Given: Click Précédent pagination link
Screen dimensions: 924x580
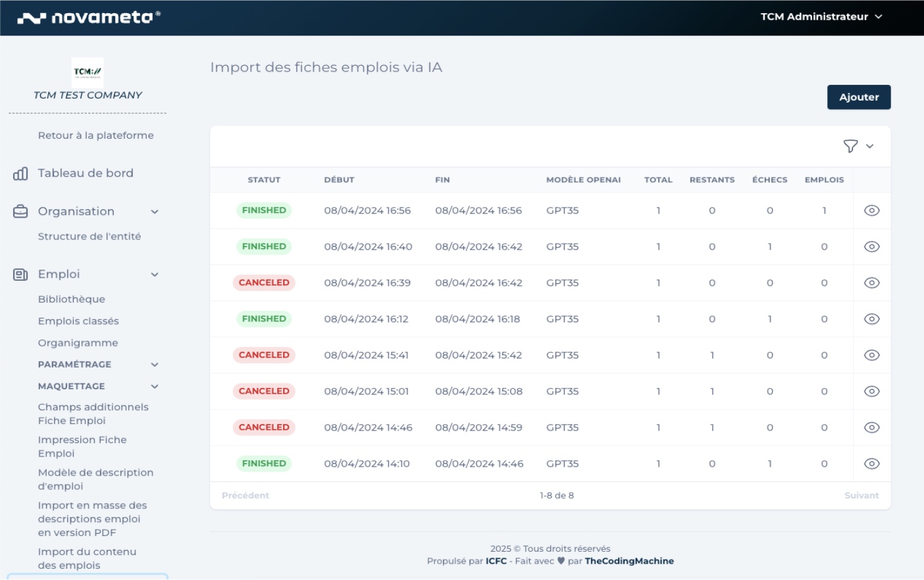Looking at the screenshot, I should [245, 496].
